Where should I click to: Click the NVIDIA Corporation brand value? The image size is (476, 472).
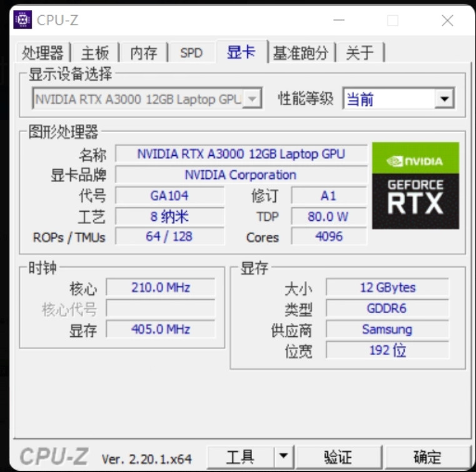point(241,175)
